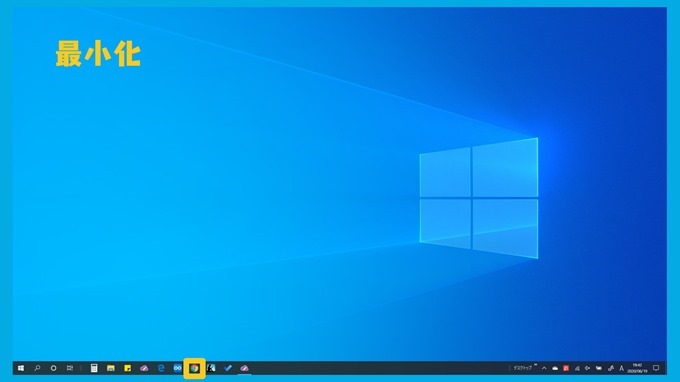Image resolution: width=680 pixels, height=382 pixels.
Task: Show hidden system tray icons
Action: click(x=544, y=368)
